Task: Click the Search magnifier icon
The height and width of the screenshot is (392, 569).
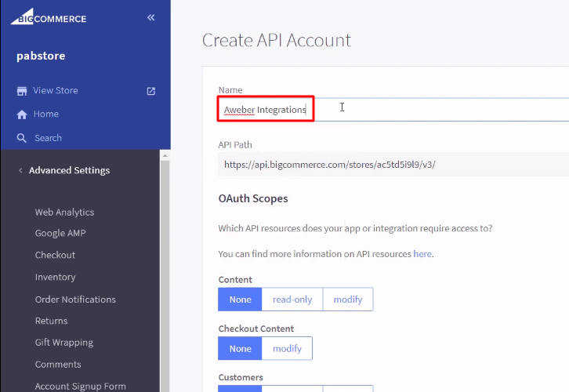Action: (x=22, y=138)
